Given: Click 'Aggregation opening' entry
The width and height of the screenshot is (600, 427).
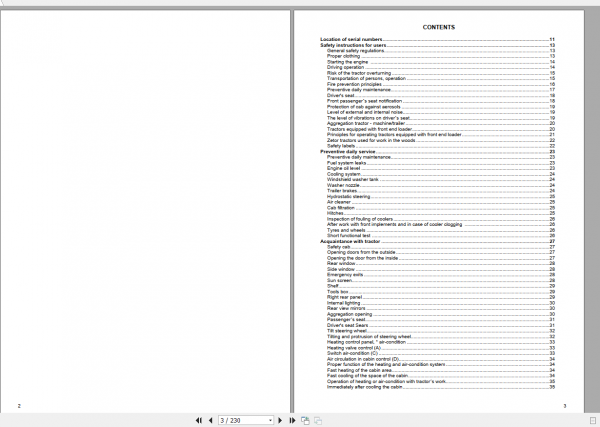Looking at the screenshot, I should coord(349,314).
